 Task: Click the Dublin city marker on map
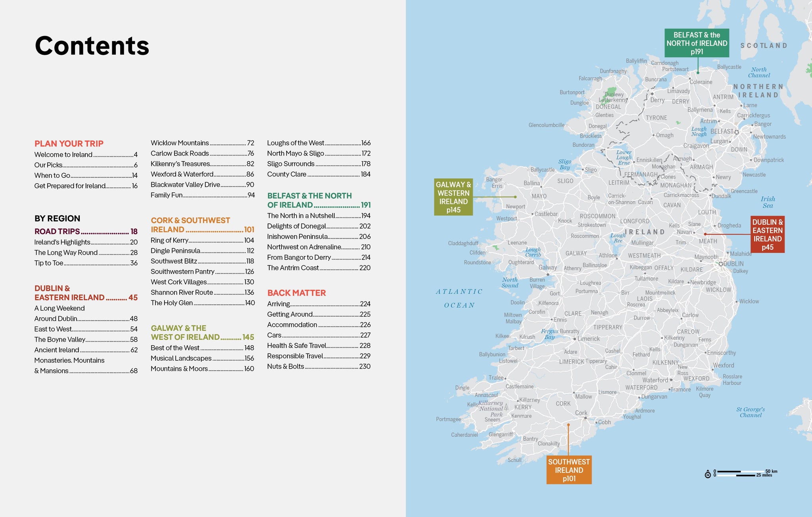[721, 264]
